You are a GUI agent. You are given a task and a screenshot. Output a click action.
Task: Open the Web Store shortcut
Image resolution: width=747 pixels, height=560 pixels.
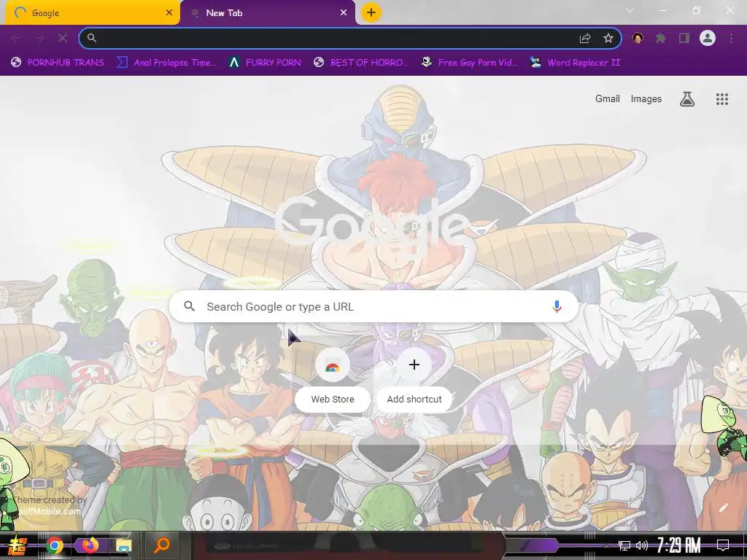(x=333, y=381)
